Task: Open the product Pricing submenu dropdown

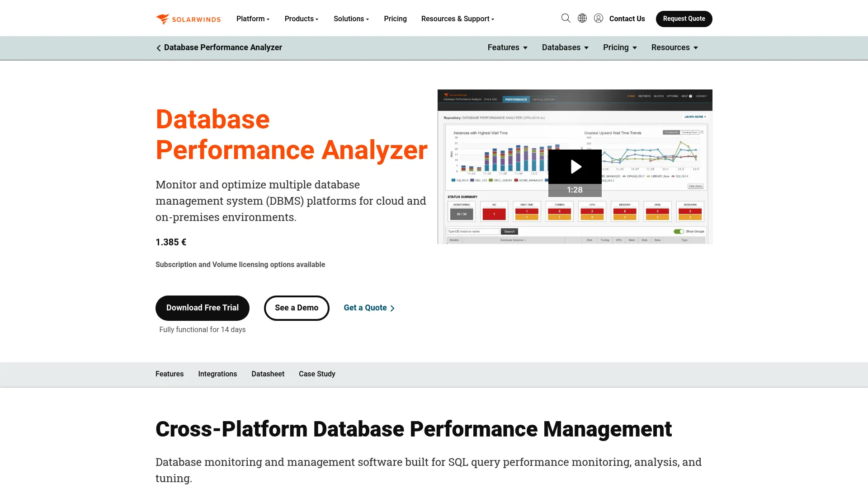Action: point(620,47)
